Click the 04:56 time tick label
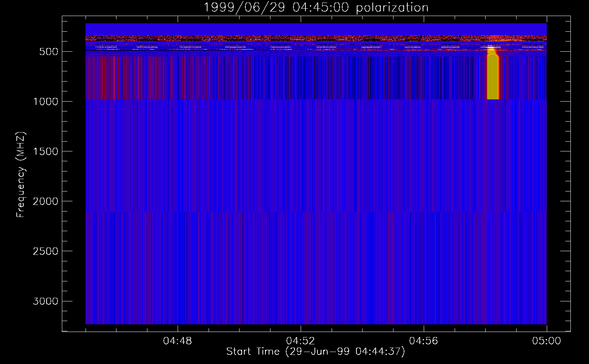Image resolution: width=589 pixels, height=364 pixels. pos(424,341)
